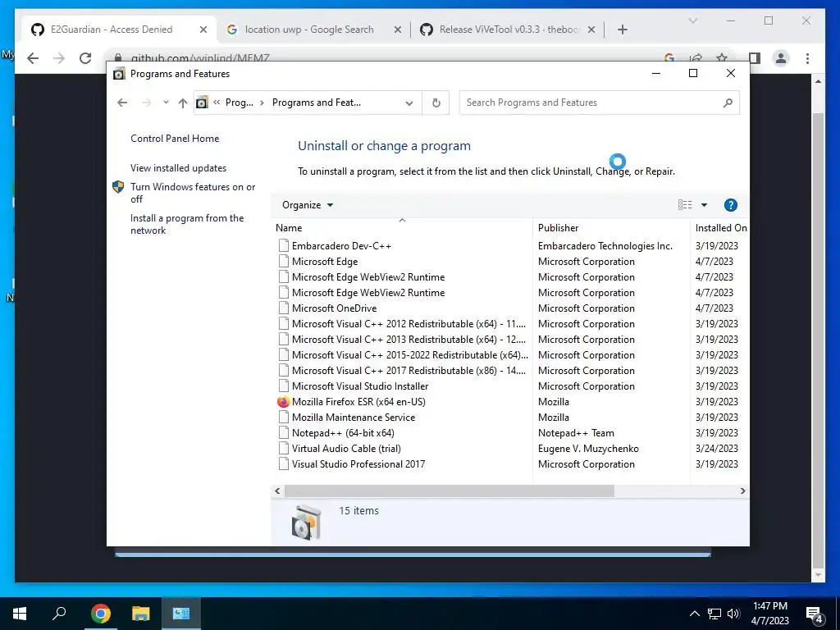Viewport: 840px width, 630px height.
Task: Click the Embarcadero Dev-C++ program icon
Action: pos(283,246)
